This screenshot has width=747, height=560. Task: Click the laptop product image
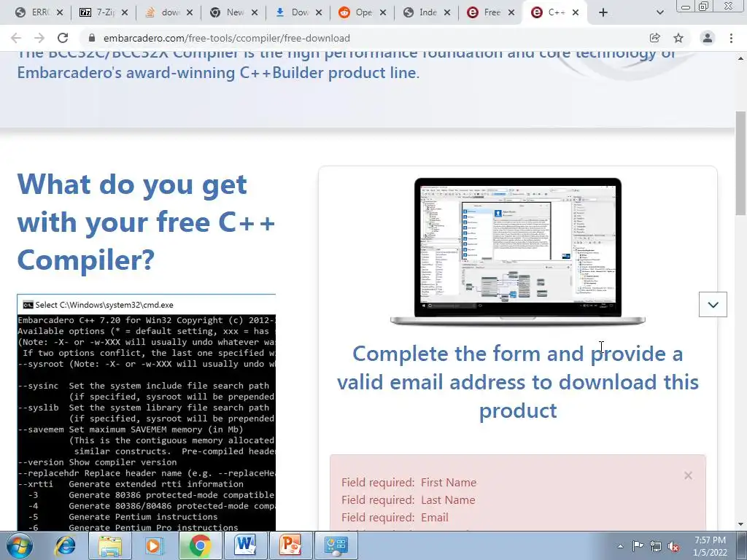pyautogui.click(x=517, y=252)
